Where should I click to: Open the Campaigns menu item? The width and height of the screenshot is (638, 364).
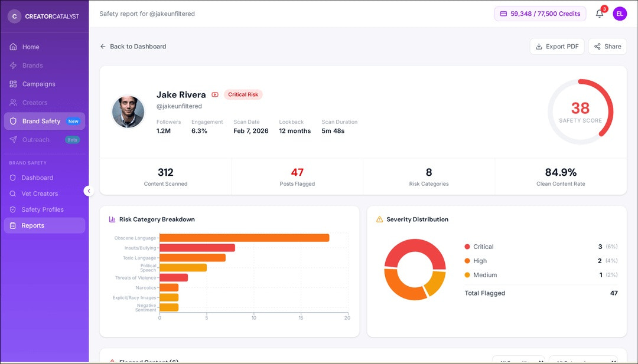44,84
